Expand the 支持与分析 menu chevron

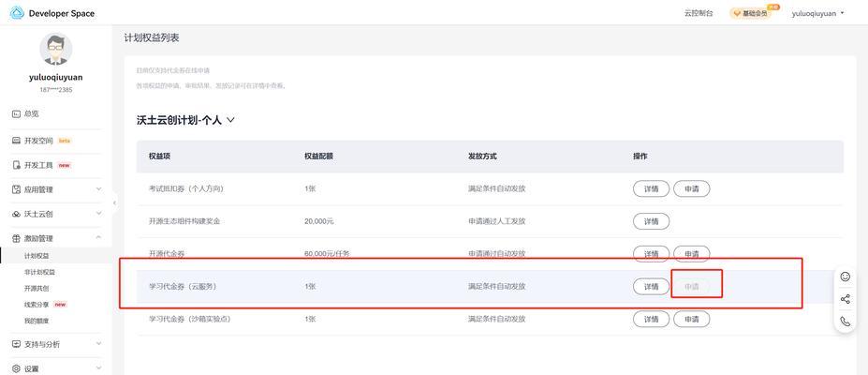98,344
